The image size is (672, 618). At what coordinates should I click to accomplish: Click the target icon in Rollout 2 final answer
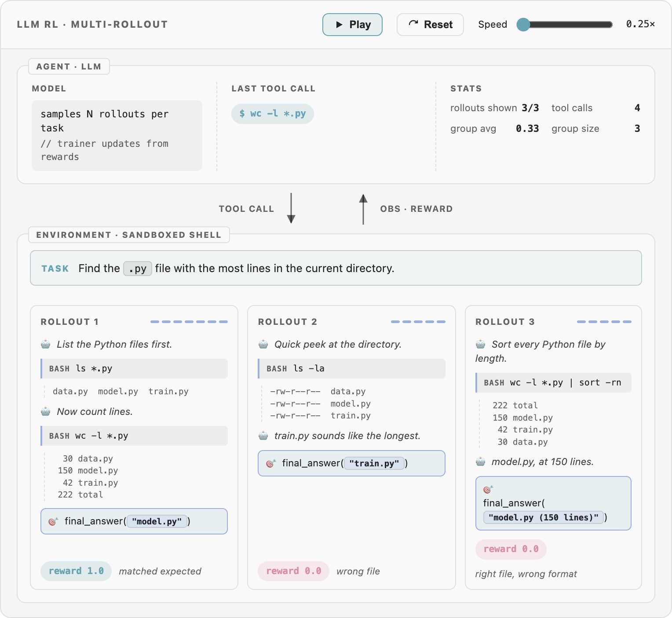[x=271, y=463]
